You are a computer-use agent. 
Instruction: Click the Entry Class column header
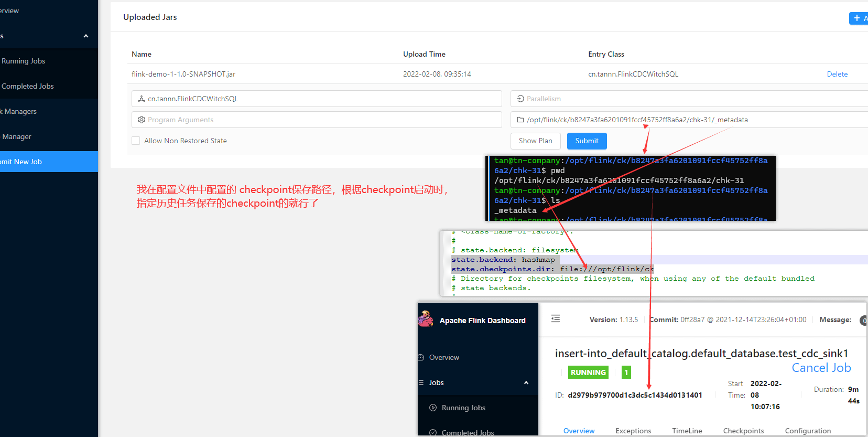606,54
